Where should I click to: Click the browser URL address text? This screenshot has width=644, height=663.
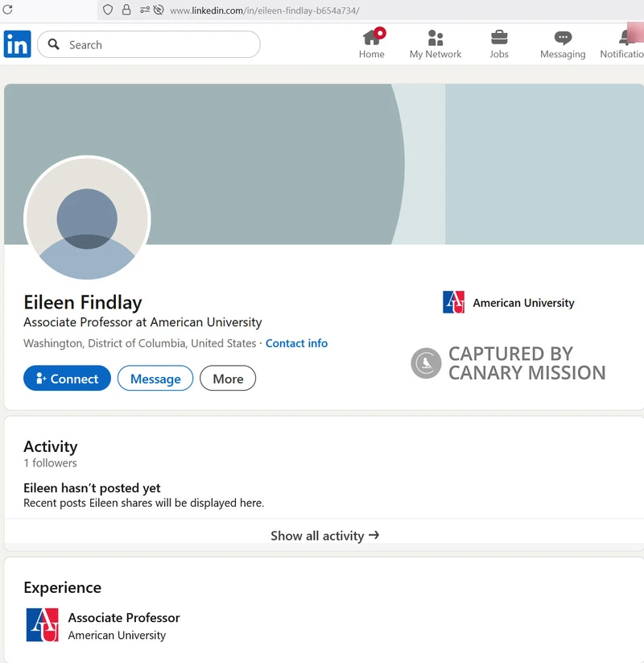[x=265, y=10]
